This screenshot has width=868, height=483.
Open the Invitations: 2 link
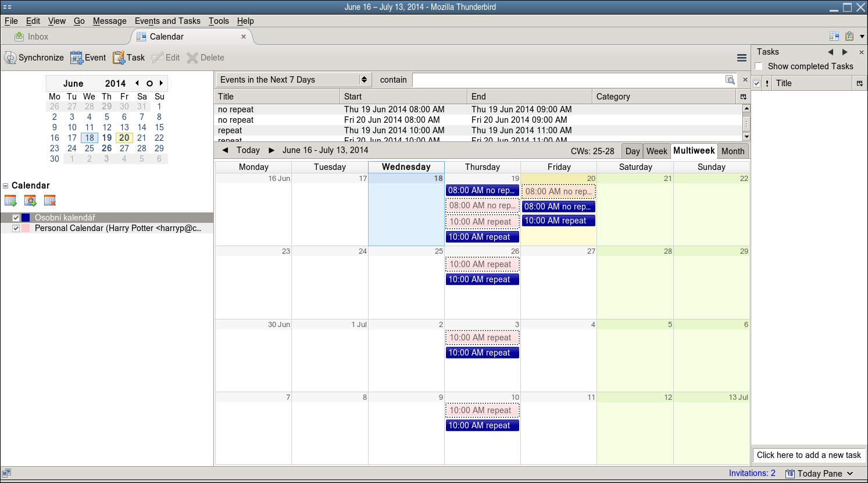pos(752,473)
